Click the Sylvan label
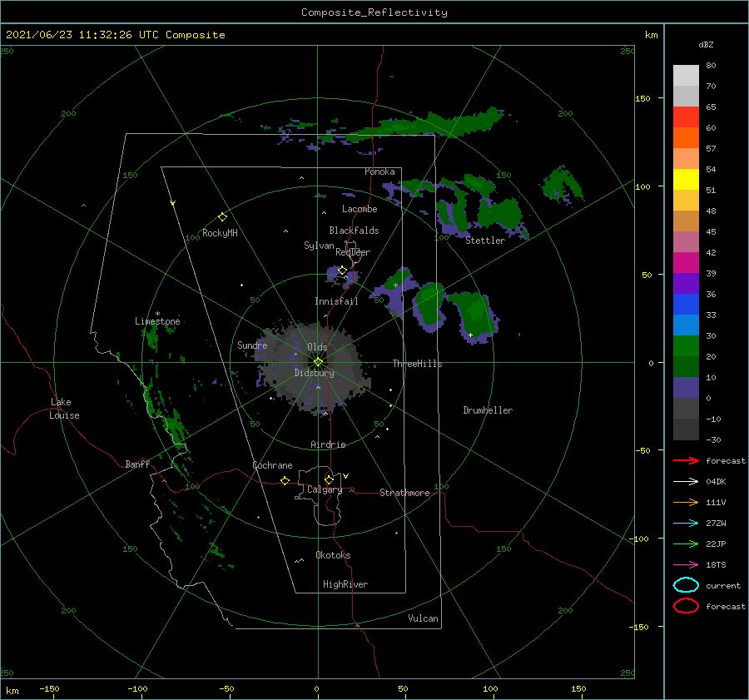This screenshot has width=749, height=700. coord(319,246)
